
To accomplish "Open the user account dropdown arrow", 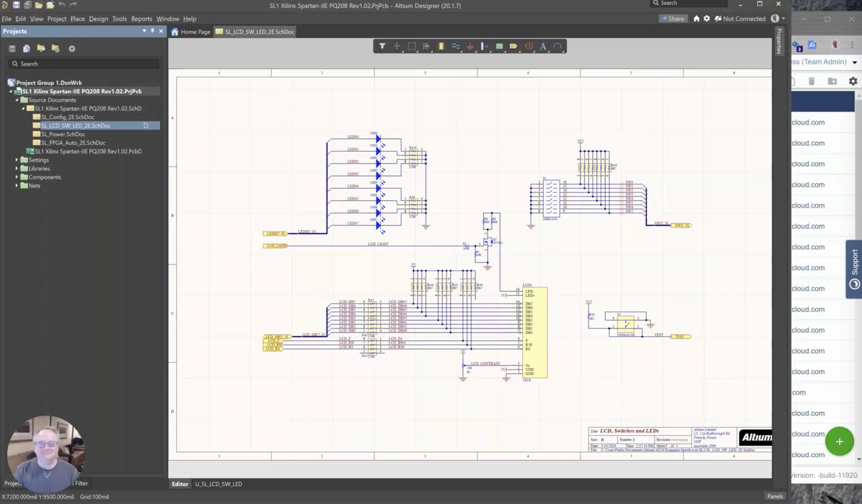I will click(783, 19).
